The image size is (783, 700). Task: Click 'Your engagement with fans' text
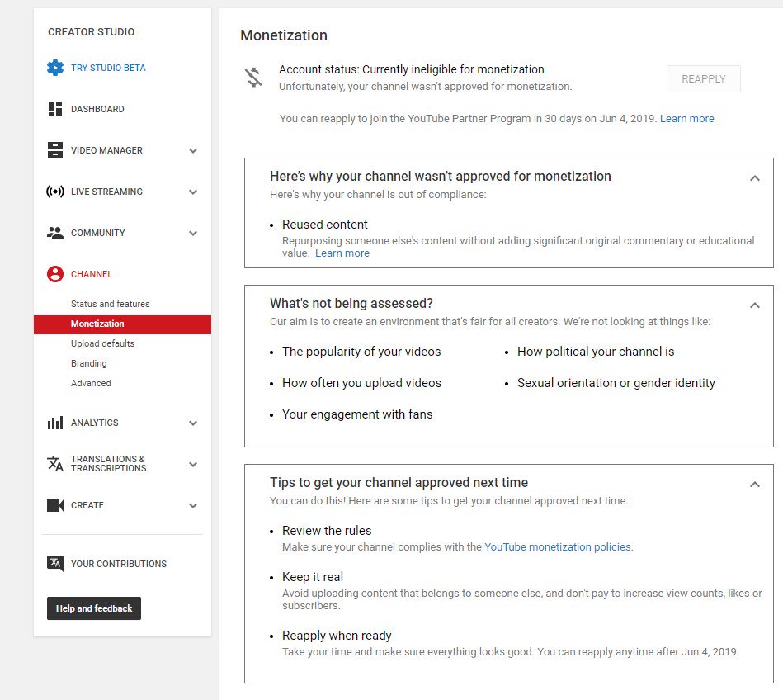[x=357, y=414]
